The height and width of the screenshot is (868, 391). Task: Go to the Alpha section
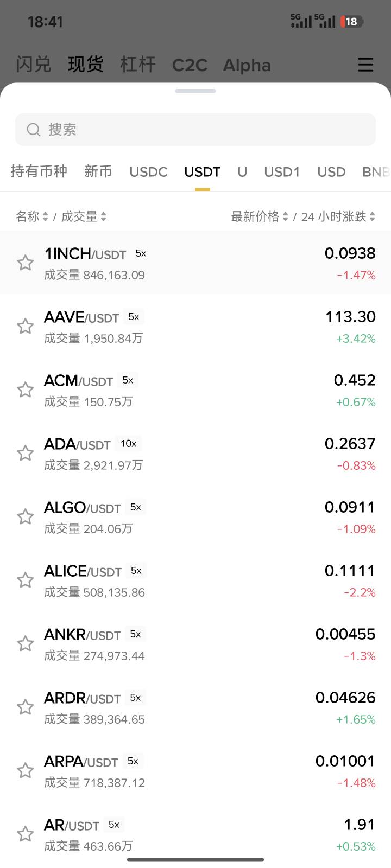coord(247,65)
